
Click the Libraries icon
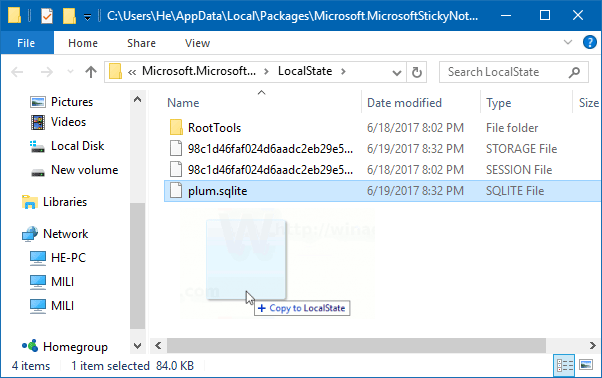coord(30,202)
